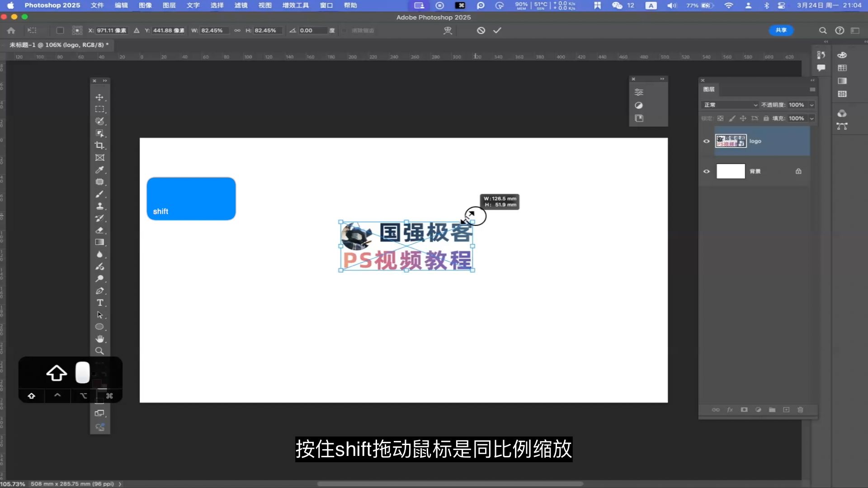
Task: Select the Pen tool
Action: click(99, 291)
